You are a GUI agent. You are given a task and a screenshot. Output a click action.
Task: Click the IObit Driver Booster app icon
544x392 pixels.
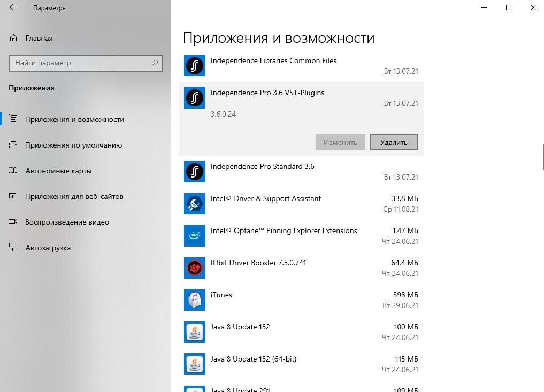point(195,268)
